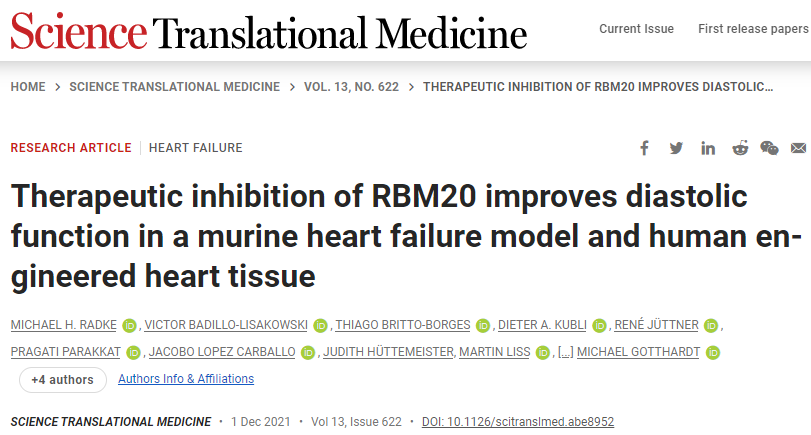Open Authors Info & Affiliations
The width and height of the screenshot is (811, 435).
click(186, 379)
